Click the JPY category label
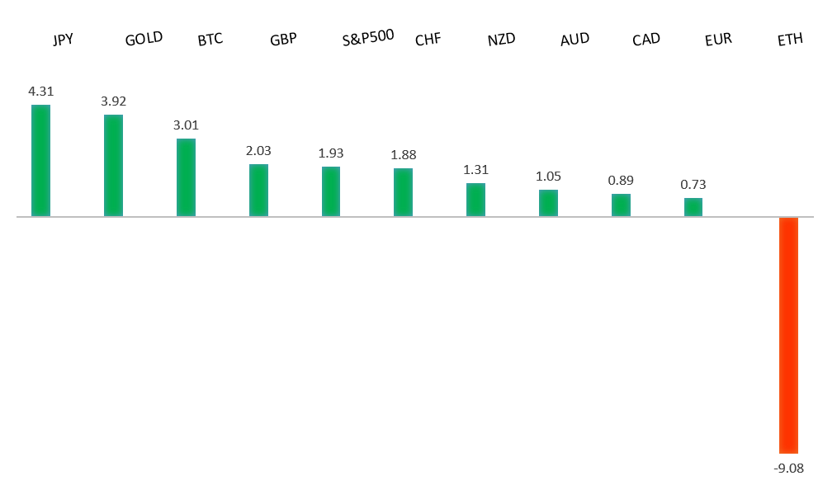837x504 pixels. pos(63,40)
